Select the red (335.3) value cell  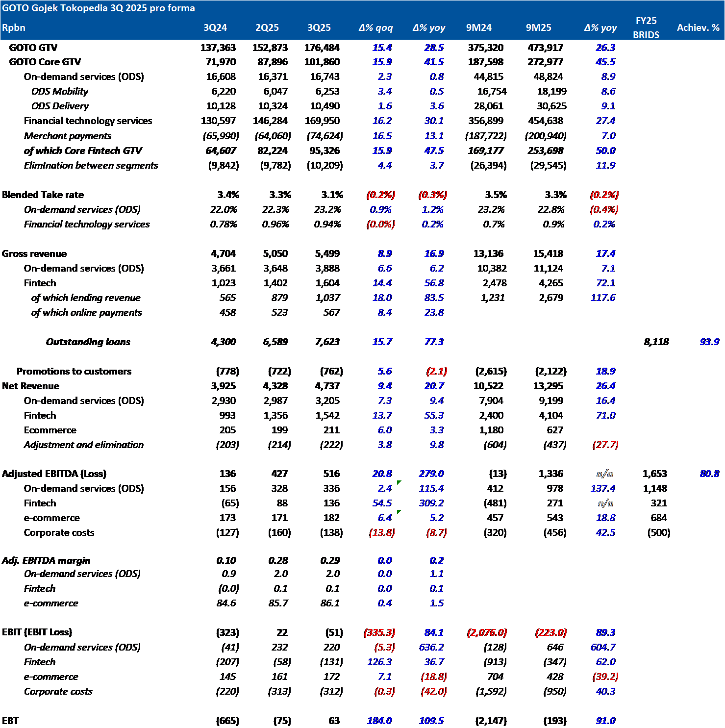pos(379,632)
